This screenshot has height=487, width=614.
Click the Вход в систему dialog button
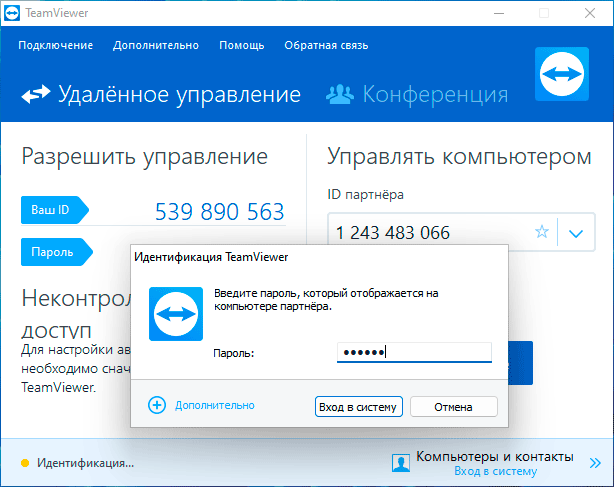coord(359,407)
